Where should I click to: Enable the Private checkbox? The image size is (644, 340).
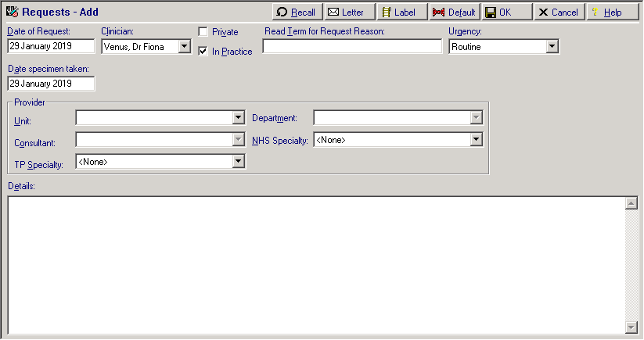[203, 32]
